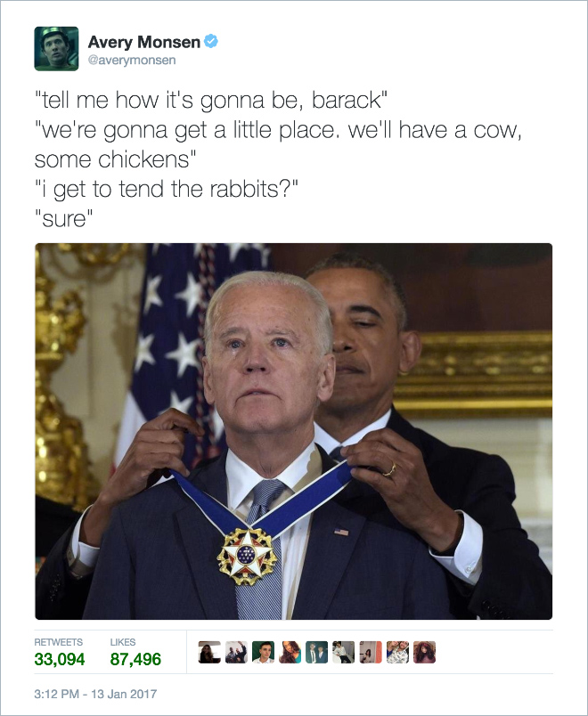Screen dimensions: 588x716
Task: Enlarge the attached medal ceremony photo
Action: tap(294, 431)
